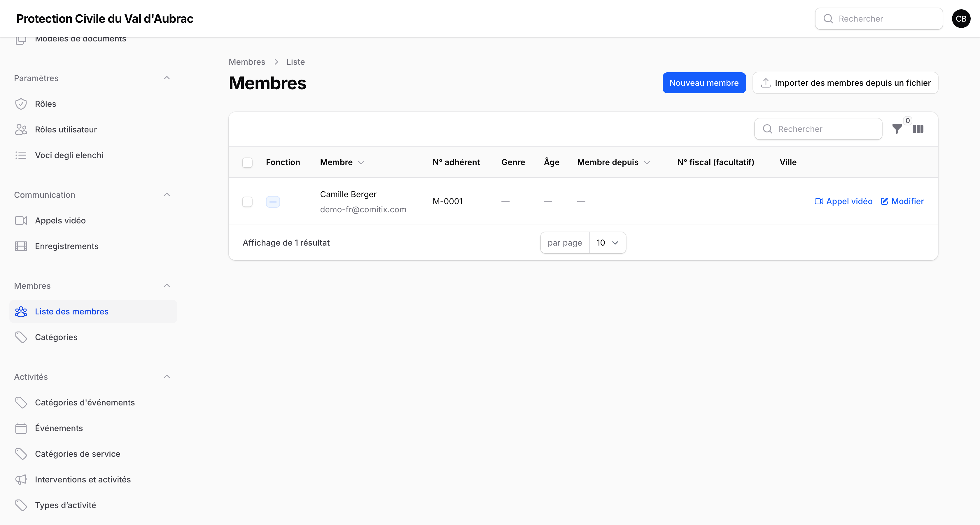This screenshot has height=525, width=980.
Task: Collapse the Activités section
Action: coord(167,377)
